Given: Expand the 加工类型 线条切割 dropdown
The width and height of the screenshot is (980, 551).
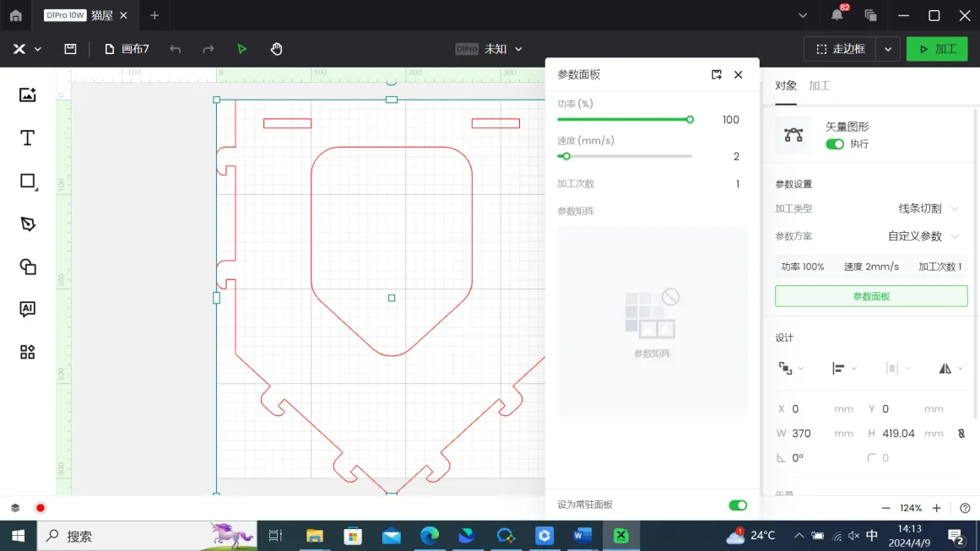Looking at the screenshot, I should pyautogui.click(x=929, y=208).
